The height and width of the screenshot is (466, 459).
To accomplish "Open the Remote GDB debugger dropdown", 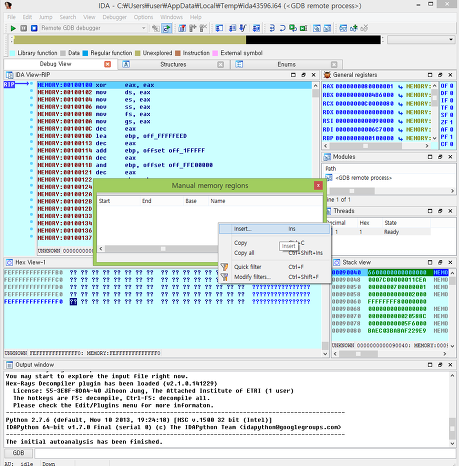I will click(144, 28).
